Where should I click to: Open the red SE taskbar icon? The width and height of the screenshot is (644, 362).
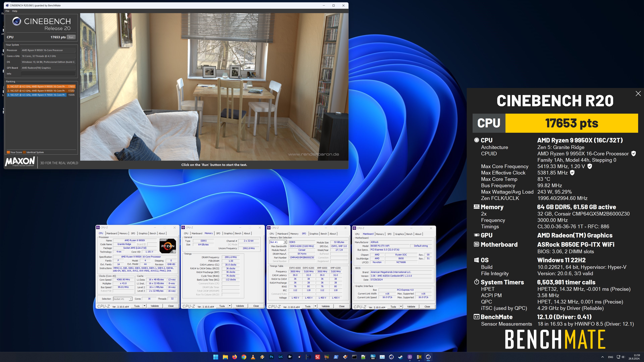317,357
